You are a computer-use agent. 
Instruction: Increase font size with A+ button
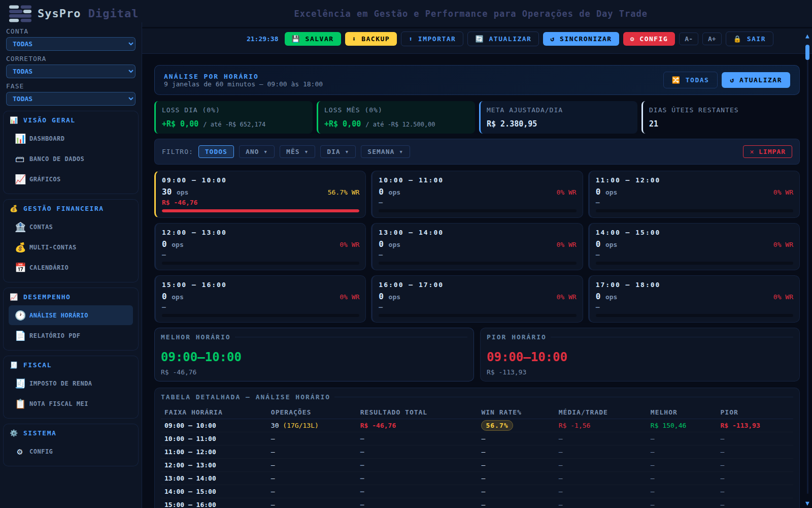point(712,39)
